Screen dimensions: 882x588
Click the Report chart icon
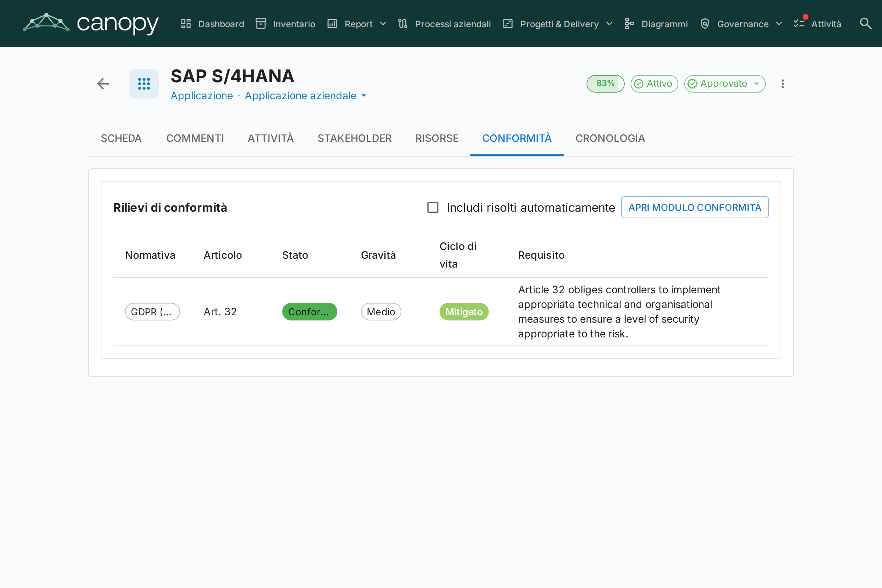click(x=332, y=24)
